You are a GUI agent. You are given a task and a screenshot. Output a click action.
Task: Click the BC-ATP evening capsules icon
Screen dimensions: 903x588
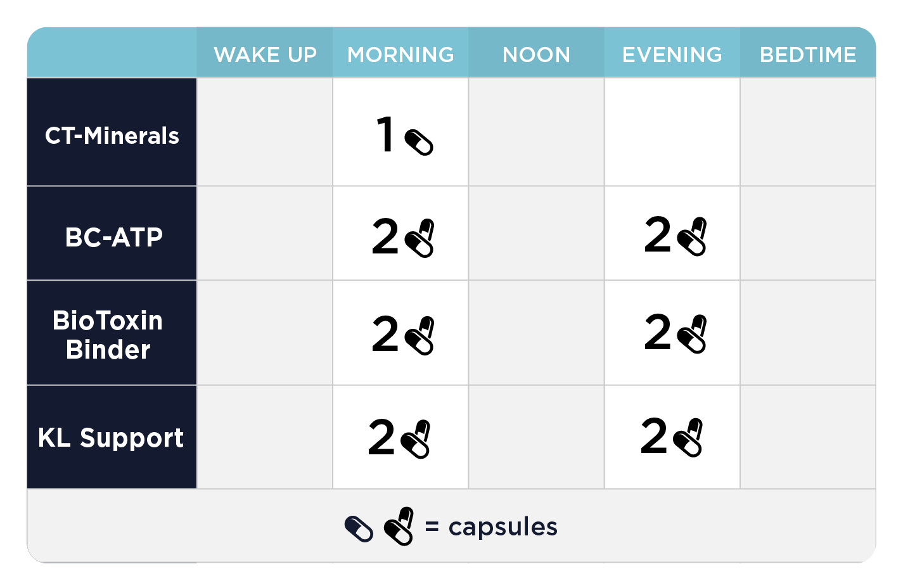point(692,237)
